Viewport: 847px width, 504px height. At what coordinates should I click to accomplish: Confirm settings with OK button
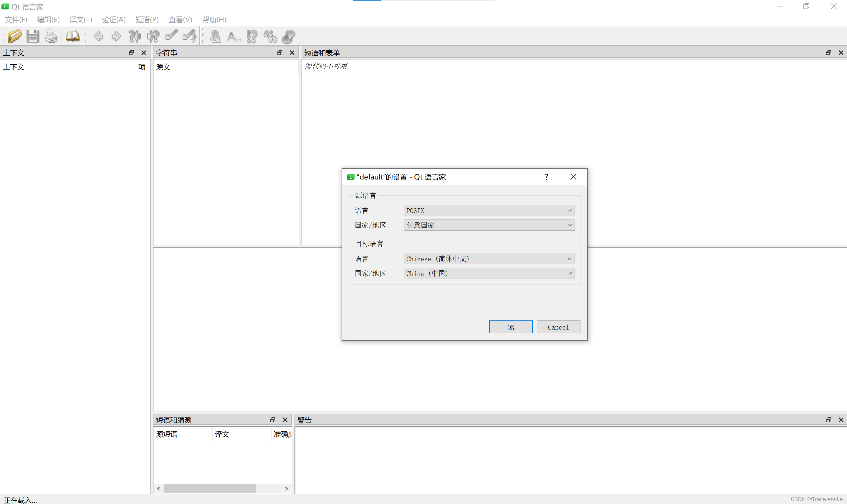(x=510, y=327)
